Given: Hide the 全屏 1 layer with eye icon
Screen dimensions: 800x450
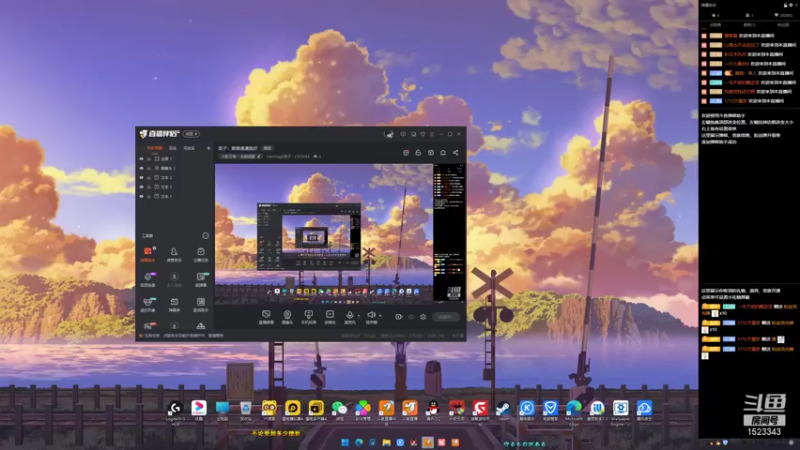Looking at the screenshot, I should [141, 159].
